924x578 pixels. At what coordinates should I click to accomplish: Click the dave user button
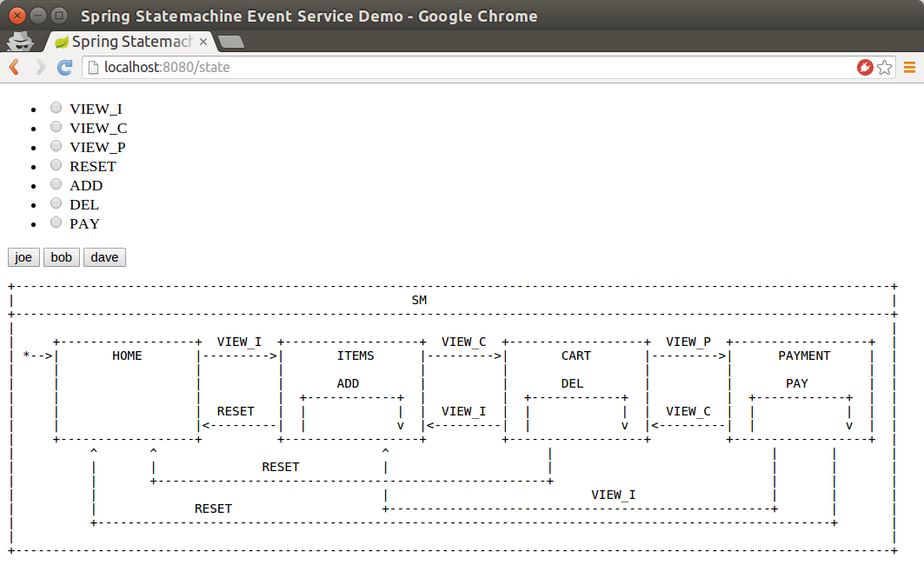point(104,257)
